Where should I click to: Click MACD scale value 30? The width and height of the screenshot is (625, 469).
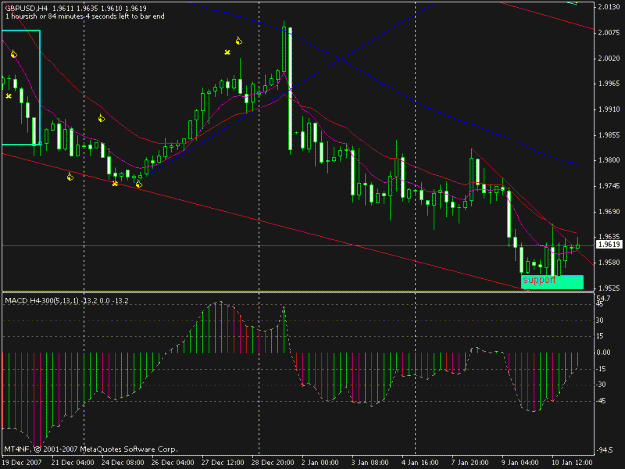tap(600, 320)
